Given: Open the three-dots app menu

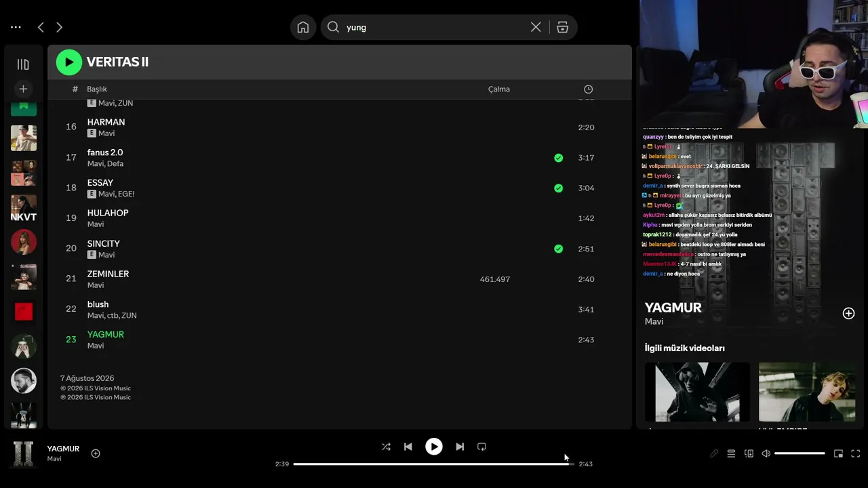Looking at the screenshot, I should (16, 27).
